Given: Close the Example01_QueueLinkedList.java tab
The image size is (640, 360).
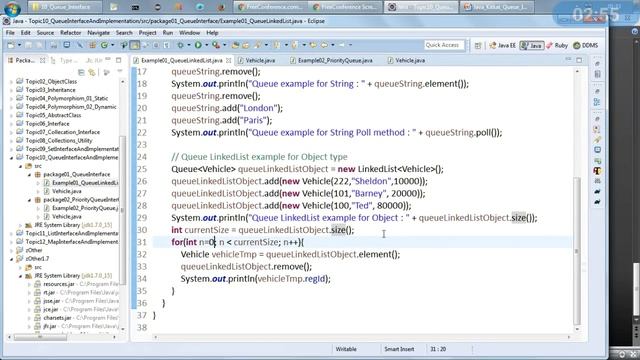Looking at the screenshot, I should click(229, 60).
